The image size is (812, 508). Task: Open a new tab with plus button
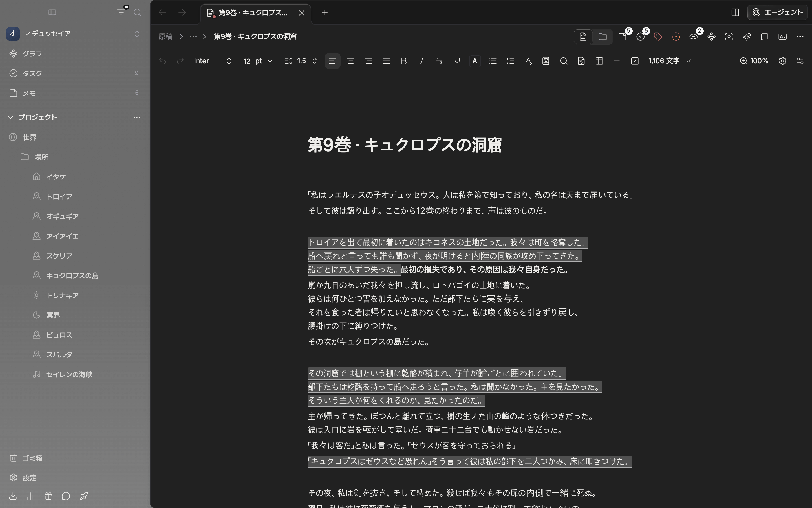(x=325, y=12)
